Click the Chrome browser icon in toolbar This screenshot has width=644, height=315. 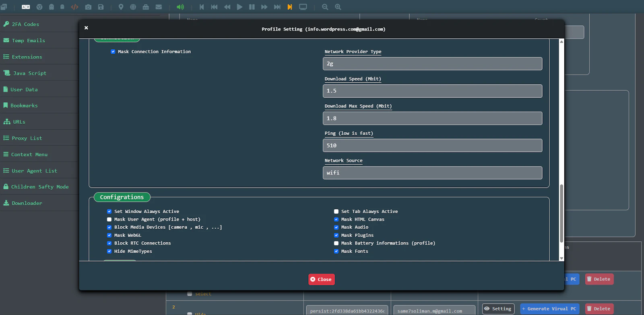tap(39, 7)
